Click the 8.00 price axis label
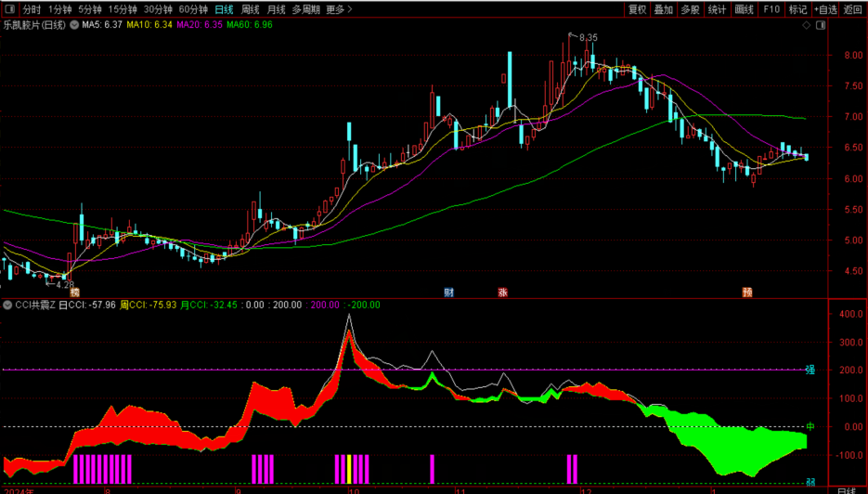 (853, 56)
